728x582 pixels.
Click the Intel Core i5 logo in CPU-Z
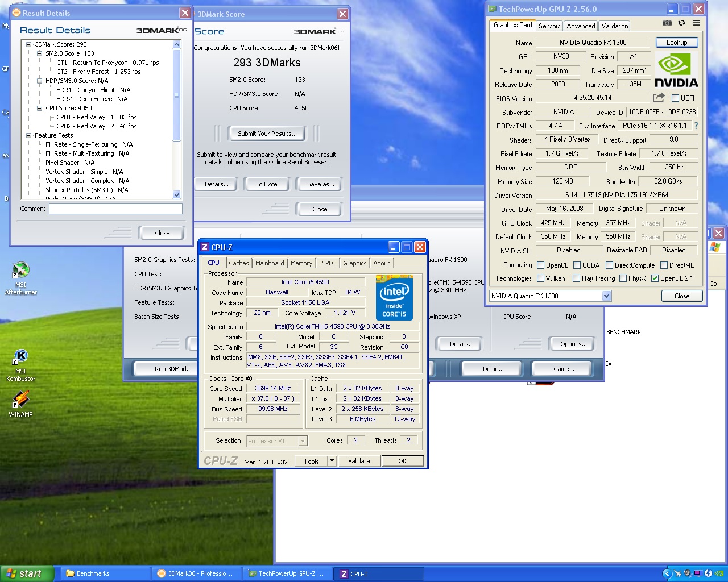pyautogui.click(x=394, y=298)
